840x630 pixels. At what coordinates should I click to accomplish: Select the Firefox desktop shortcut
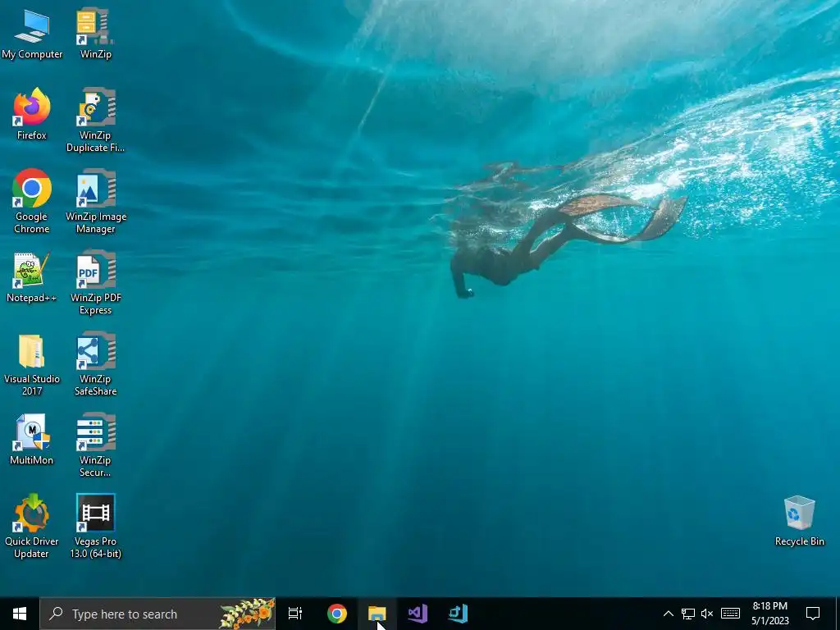[32, 114]
